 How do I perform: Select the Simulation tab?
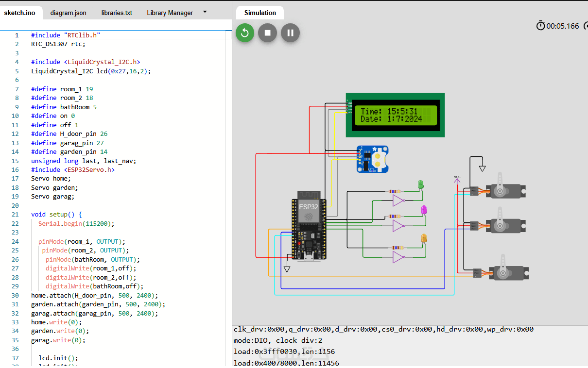coord(260,13)
